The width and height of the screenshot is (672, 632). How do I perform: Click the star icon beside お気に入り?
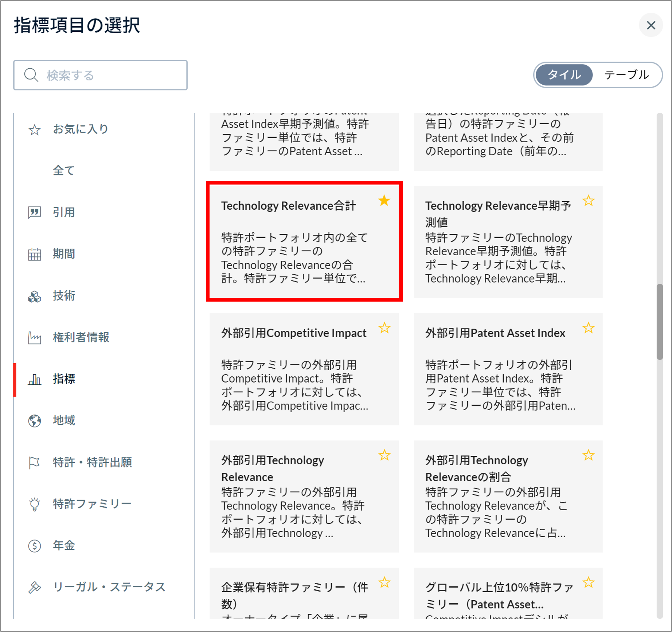(35, 130)
